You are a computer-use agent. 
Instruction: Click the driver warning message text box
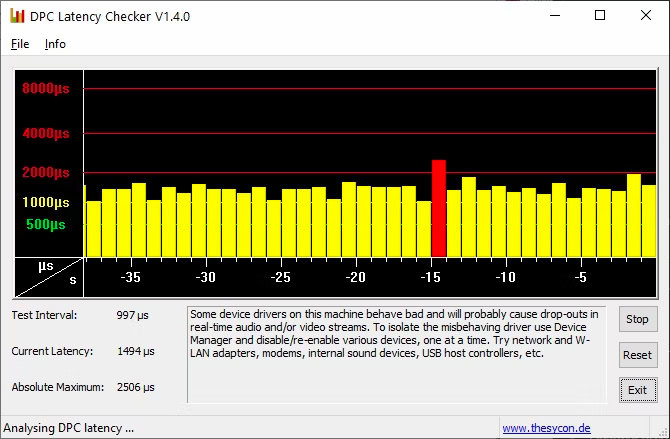[x=397, y=354]
